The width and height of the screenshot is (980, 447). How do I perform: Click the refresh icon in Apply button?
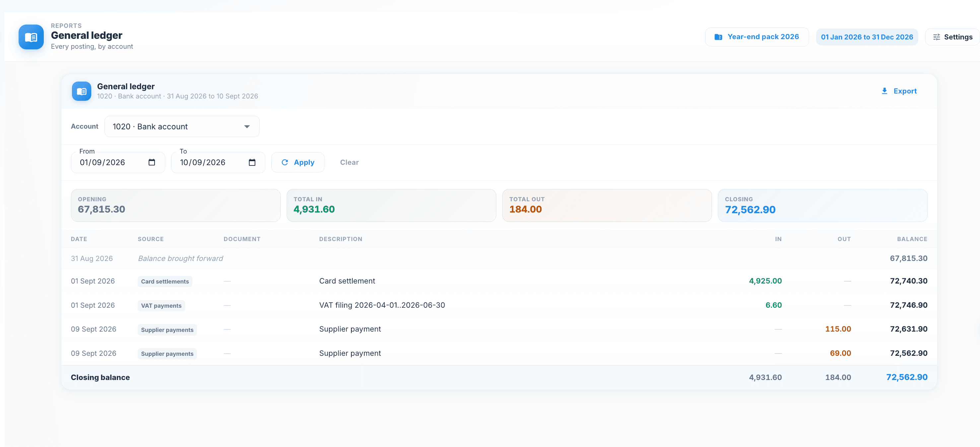[285, 162]
